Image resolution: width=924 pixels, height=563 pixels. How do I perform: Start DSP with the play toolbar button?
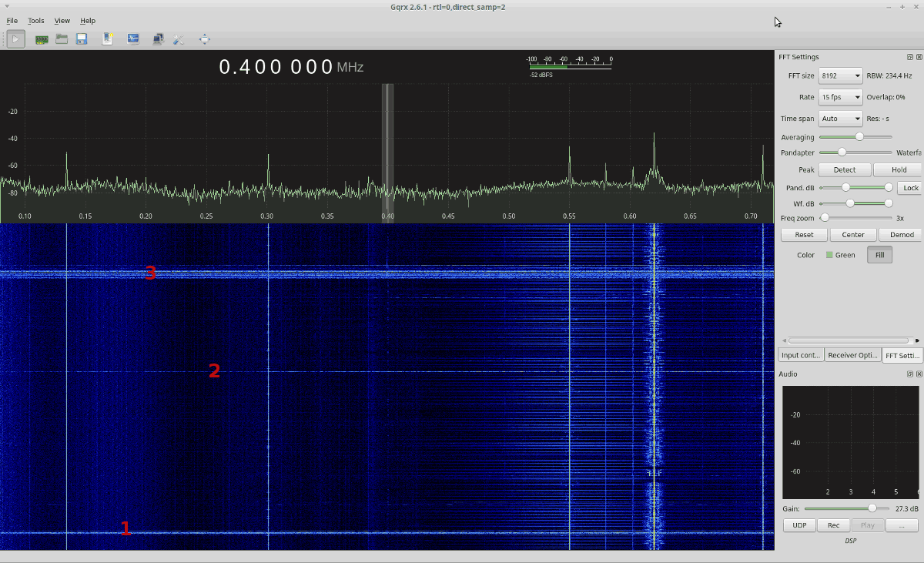tap(15, 39)
